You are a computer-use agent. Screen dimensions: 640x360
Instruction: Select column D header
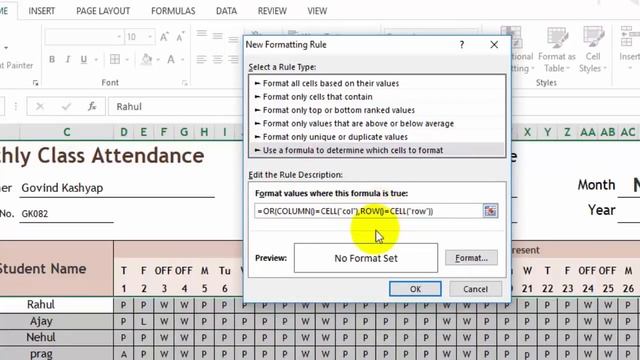124,132
